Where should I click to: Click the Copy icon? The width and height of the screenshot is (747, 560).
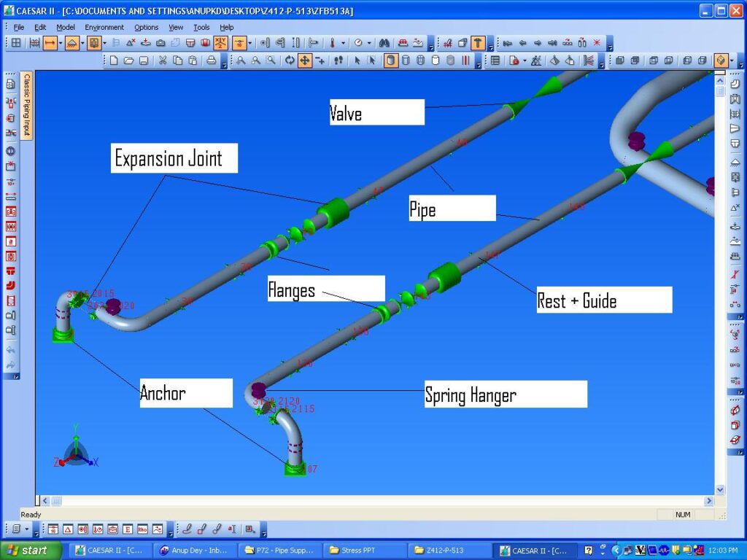pyautogui.click(x=177, y=61)
